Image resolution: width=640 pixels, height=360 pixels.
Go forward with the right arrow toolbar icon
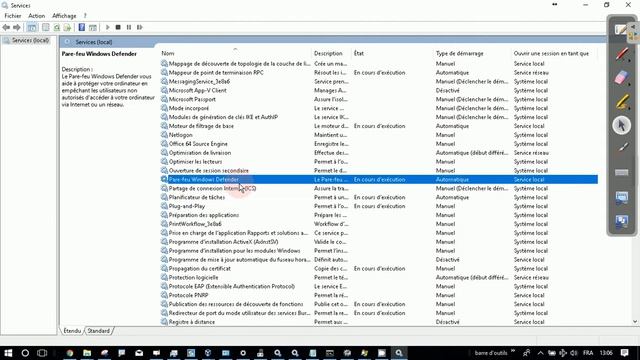[x=17, y=27]
